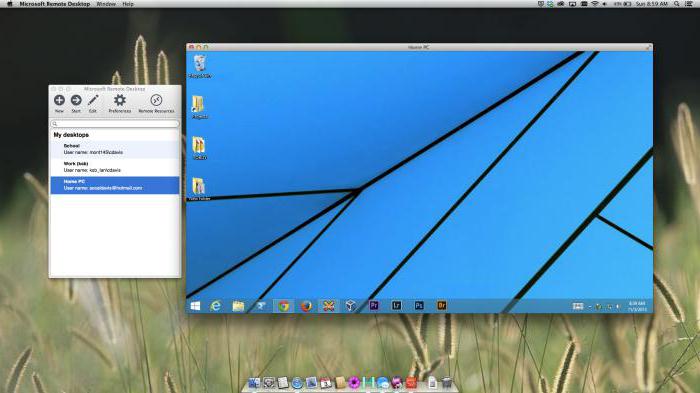Viewport: 700px width, 393px height.
Task: Select the Work (lab) desktop entry
Action: [x=115, y=167]
